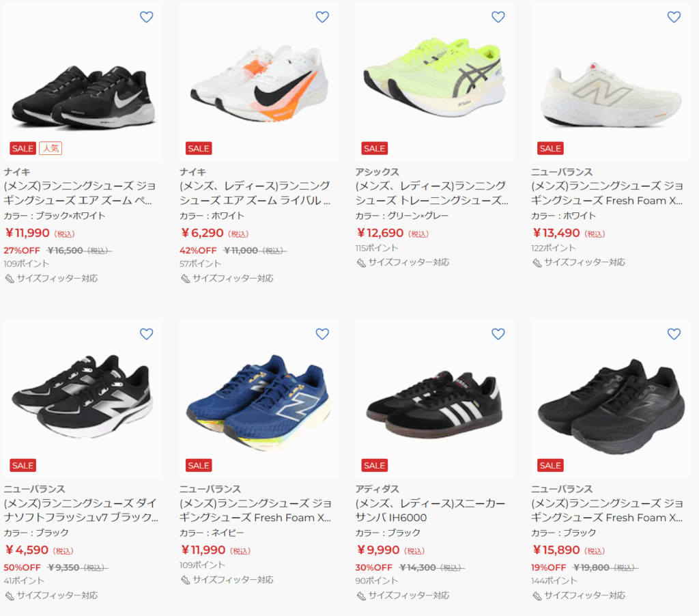This screenshot has width=699, height=616.
Task: Favorite the navy New Balance shoe
Action: 322,334
